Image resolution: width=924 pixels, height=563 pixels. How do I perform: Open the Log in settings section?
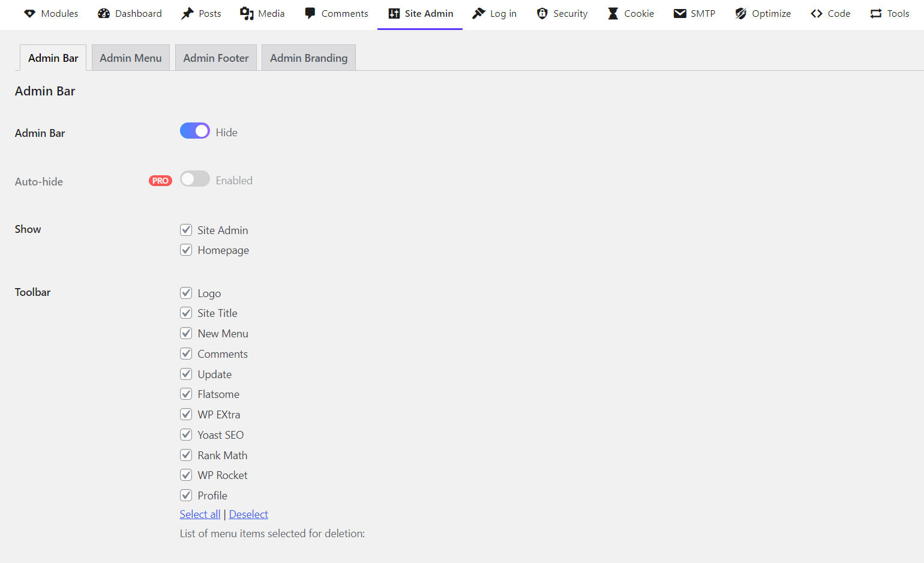[494, 13]
